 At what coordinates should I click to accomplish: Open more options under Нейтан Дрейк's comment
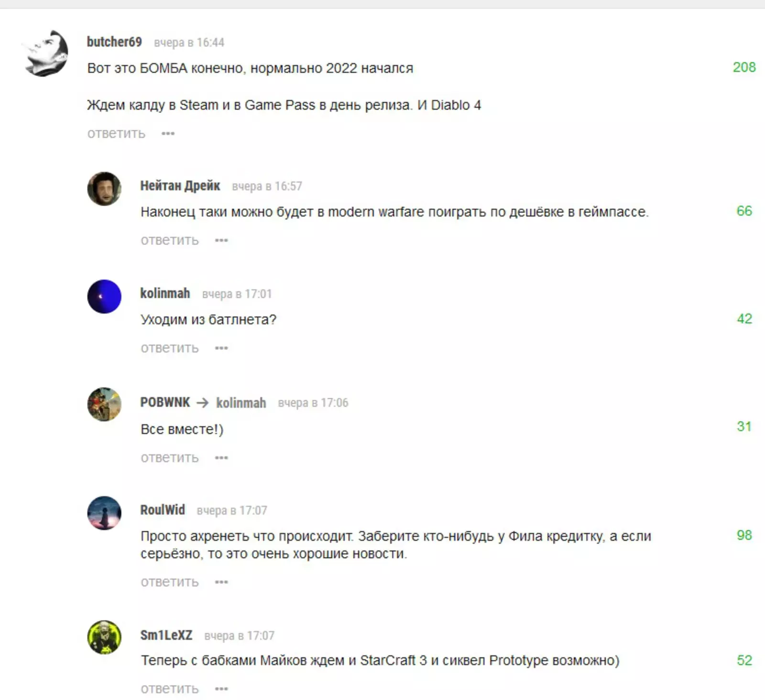(x=221, y=240)
